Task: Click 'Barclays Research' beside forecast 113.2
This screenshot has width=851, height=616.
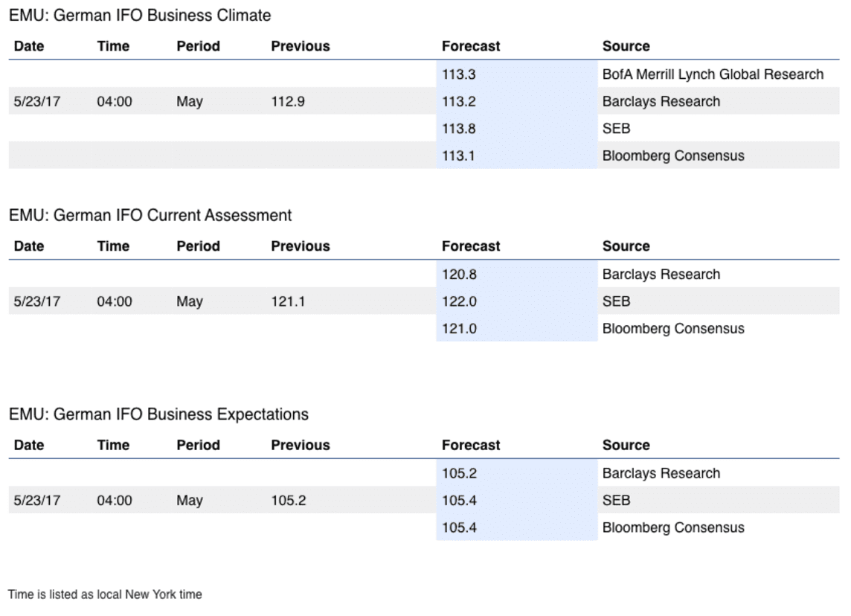Action: 661,101
